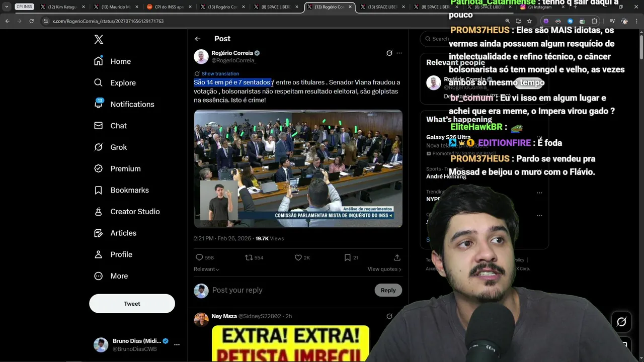Open the Shazam extension icon
The height and width of the screenshot is (362, 644).
(570, 21)
